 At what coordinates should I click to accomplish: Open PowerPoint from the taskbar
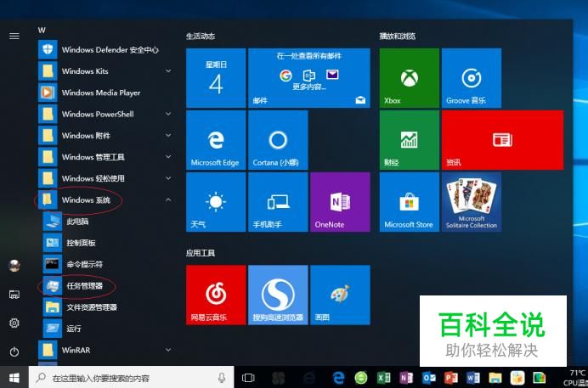tap(450, 378)
